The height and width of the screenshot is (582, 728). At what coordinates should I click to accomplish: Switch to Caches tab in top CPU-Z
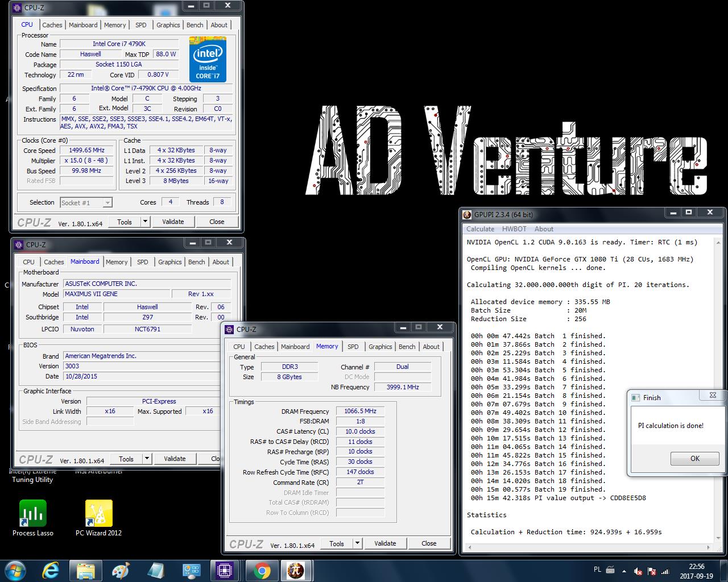click(52, 25)
